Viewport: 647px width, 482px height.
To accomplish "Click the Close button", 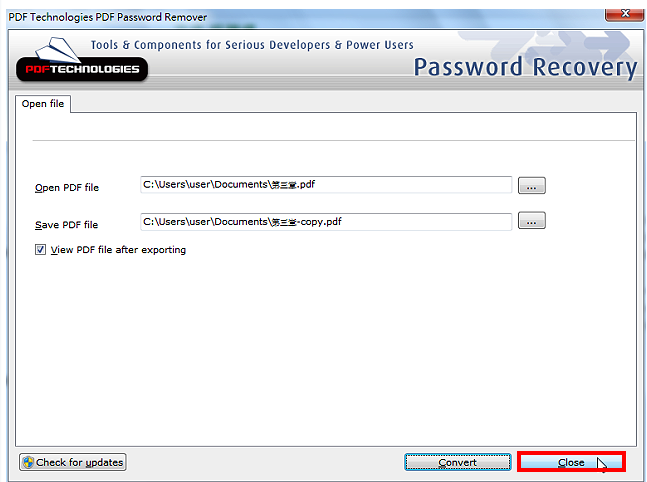I will (571, 462).
